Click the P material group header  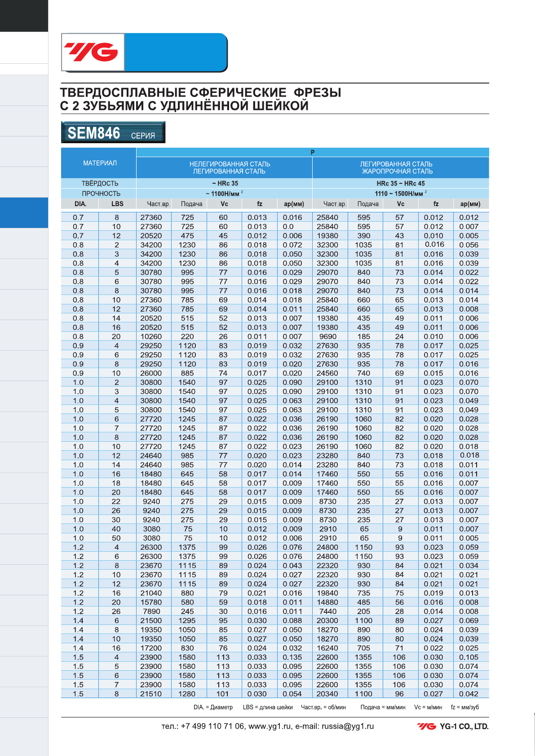click(x=313, y=152)
